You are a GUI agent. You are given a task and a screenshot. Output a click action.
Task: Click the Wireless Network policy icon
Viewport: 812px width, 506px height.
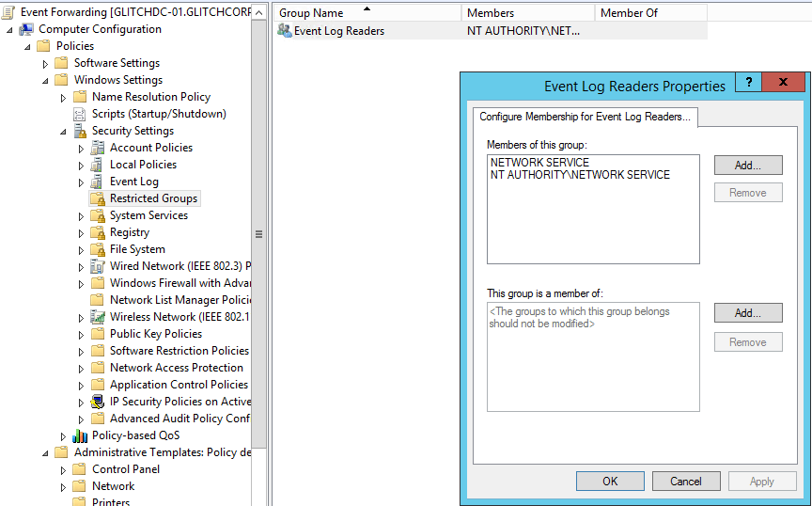(x=98, y=317)
